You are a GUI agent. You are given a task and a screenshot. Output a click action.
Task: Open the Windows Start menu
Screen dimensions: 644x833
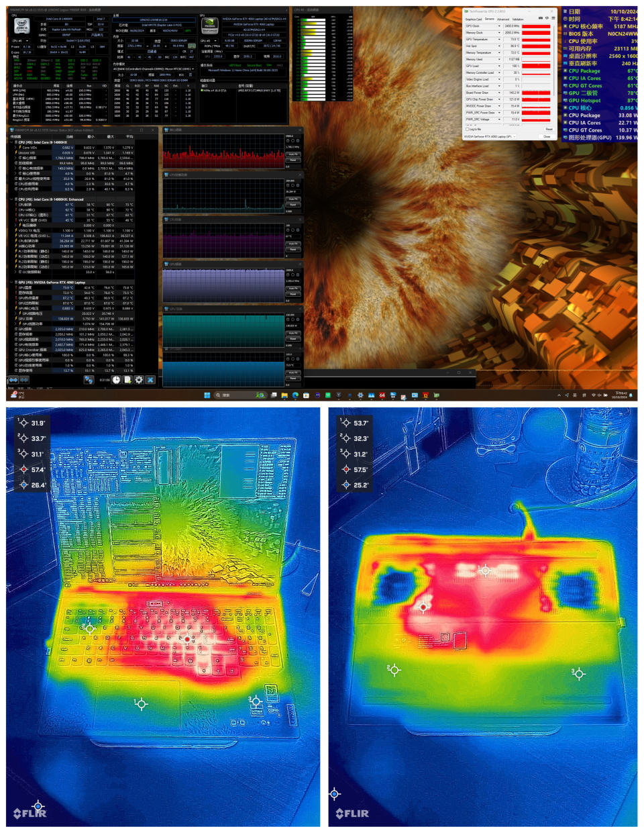pyautogui.click(x=207, y=395)
